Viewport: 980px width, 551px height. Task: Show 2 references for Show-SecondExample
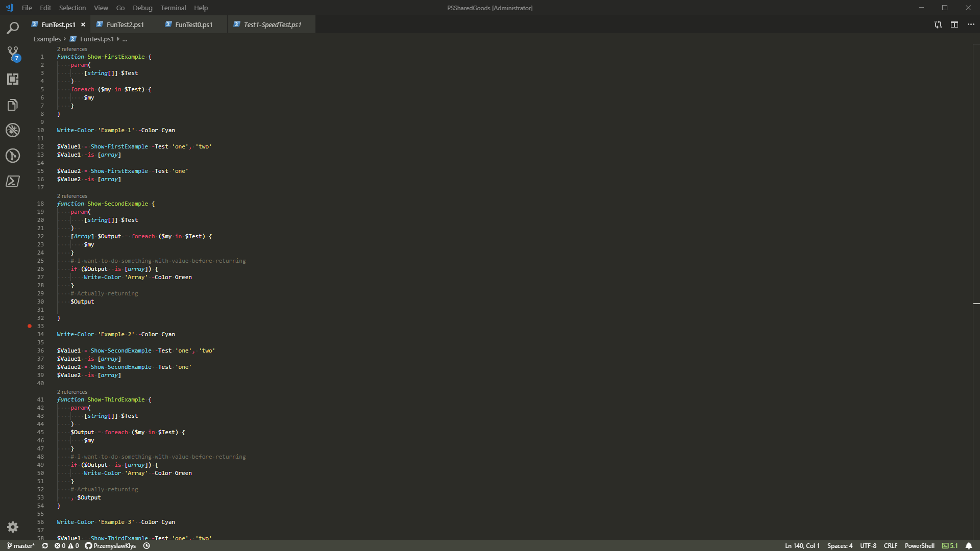click(x=71, y=195)
